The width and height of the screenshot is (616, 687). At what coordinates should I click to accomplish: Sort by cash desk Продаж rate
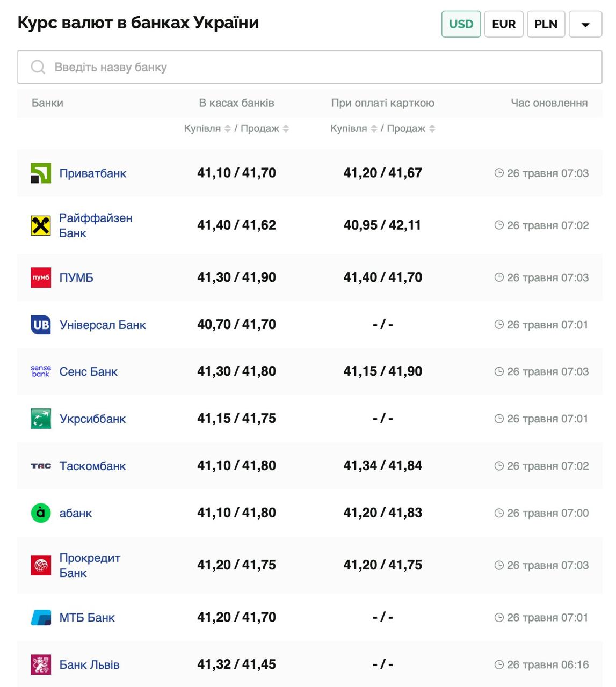click(286, 129)
